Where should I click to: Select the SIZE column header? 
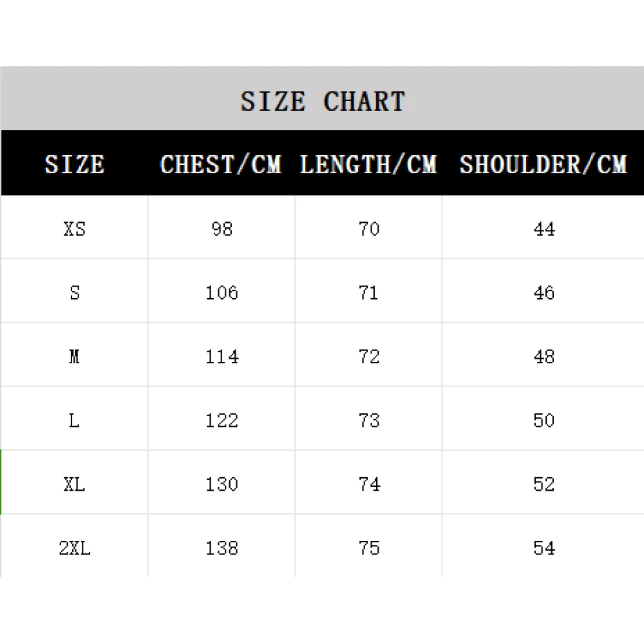[x=74, y=165]
